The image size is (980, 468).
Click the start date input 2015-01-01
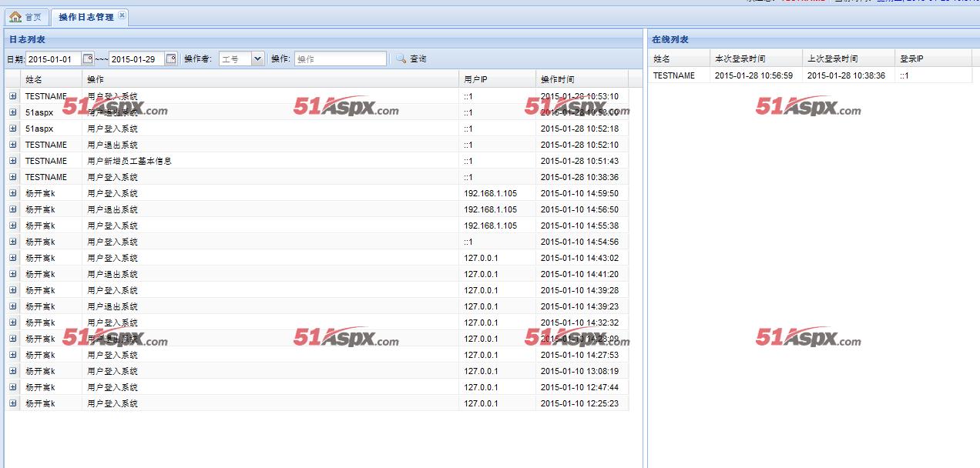[x=53, y=58]
